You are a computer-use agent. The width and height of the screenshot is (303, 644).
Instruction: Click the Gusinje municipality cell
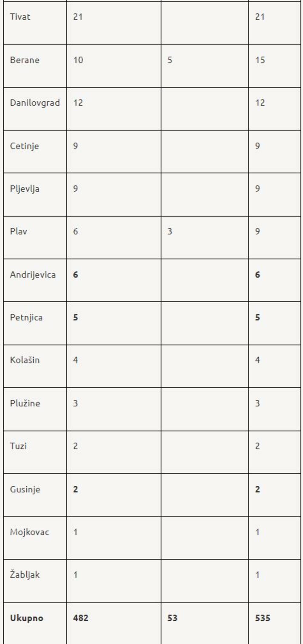(25, 489)
